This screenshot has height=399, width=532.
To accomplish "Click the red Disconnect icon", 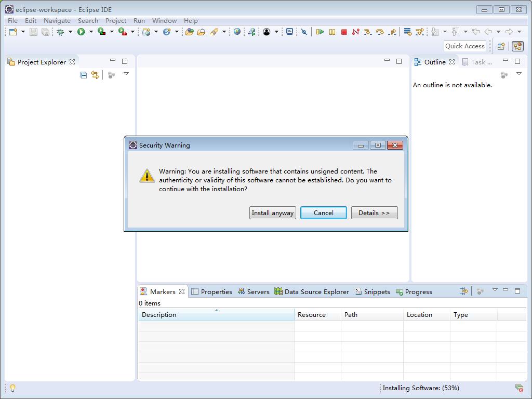I will pyautogui.click(x=355, y=32).
